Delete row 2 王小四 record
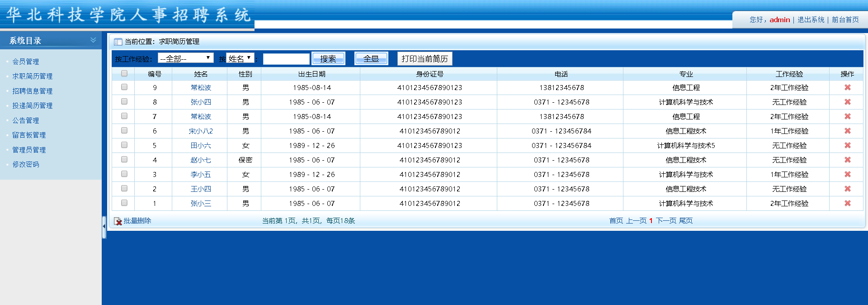 click(847, 189)
